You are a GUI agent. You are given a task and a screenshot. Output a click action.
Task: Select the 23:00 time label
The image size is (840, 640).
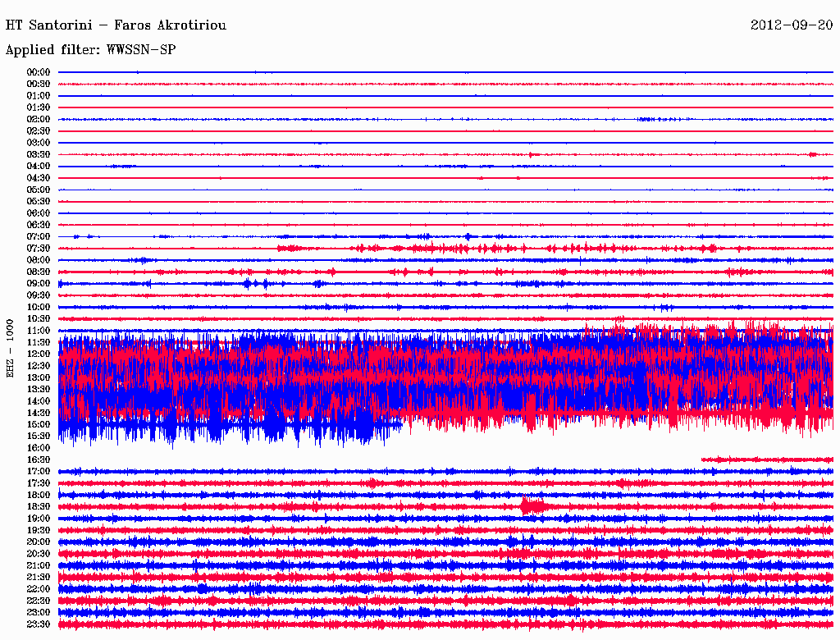[x=39, y=613]
